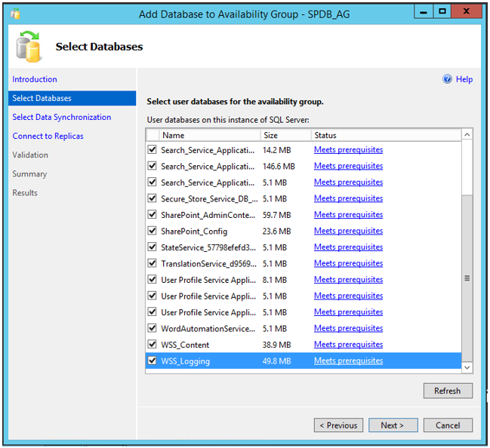Viewport: 490px width, 448px height.
Task: Click the Next button
Action: [393, 425]
